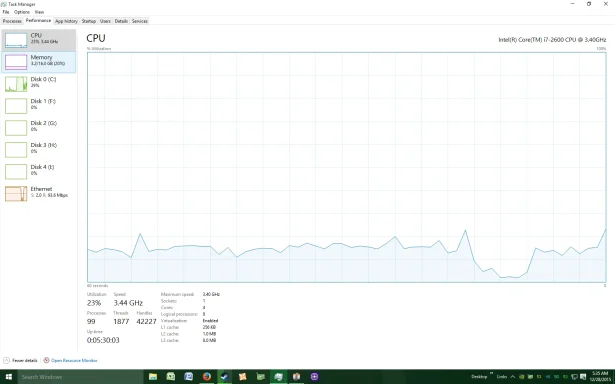
Task: Open the Options menu
Action: point(22,12)
